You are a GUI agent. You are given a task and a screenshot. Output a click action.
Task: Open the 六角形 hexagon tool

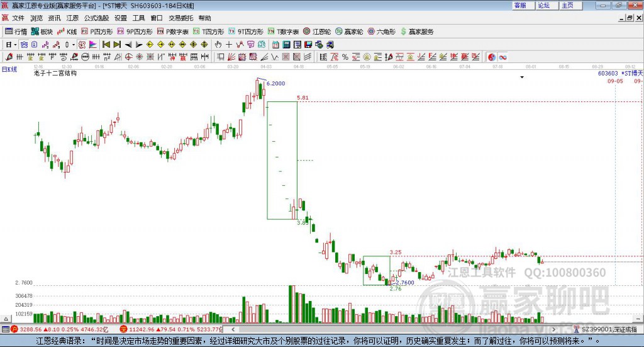(382, 31)
